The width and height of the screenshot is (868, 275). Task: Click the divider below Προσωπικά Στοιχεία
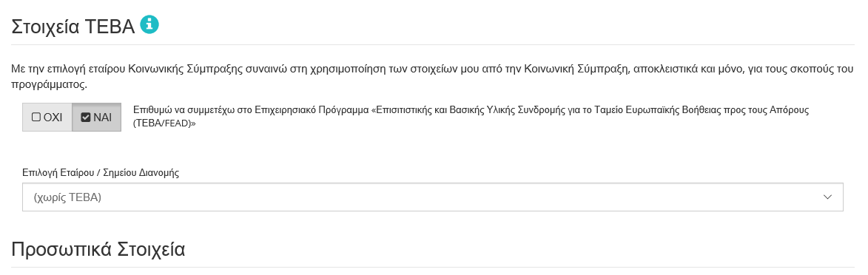pos(433,268)
